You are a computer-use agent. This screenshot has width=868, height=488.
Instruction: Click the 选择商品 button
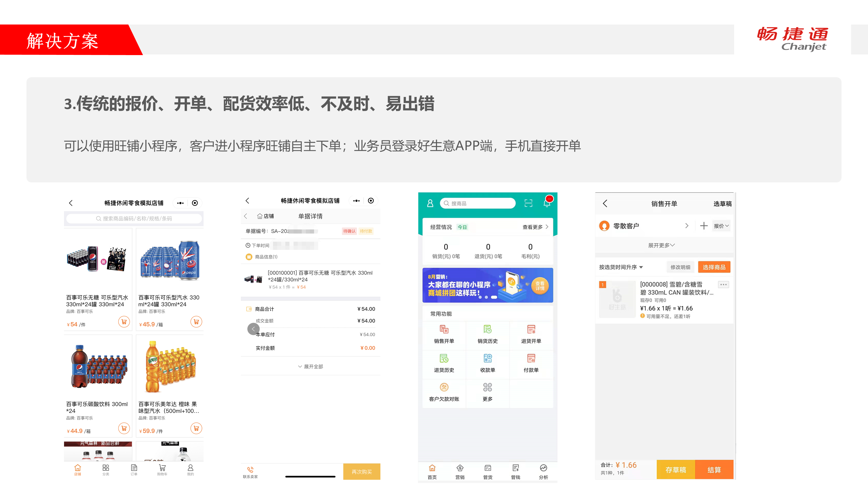[714, 267]
